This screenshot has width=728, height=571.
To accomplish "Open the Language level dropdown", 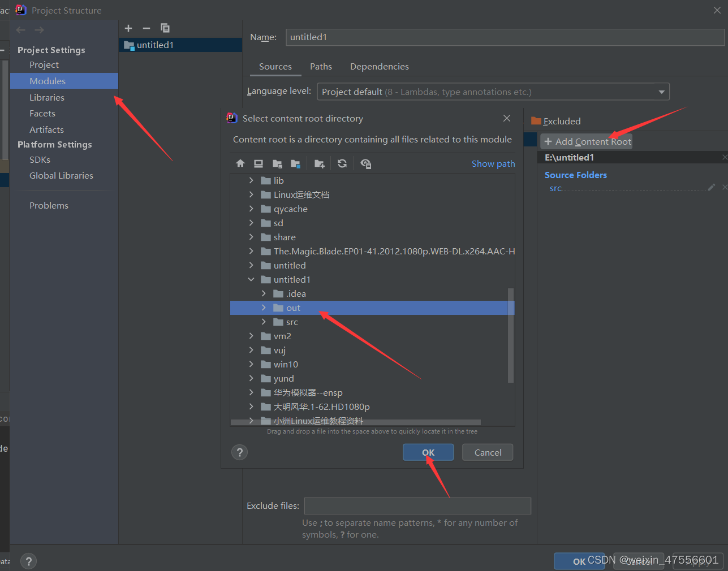I will [493, 92].
